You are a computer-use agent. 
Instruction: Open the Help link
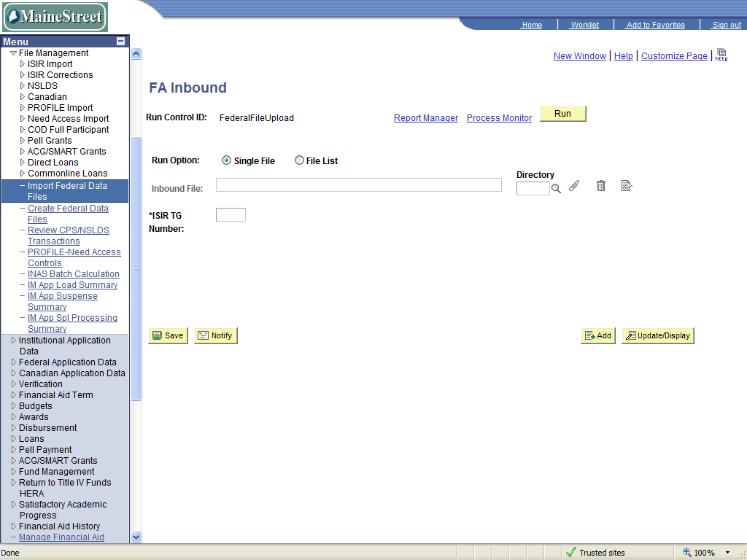(x=623, y=55)
